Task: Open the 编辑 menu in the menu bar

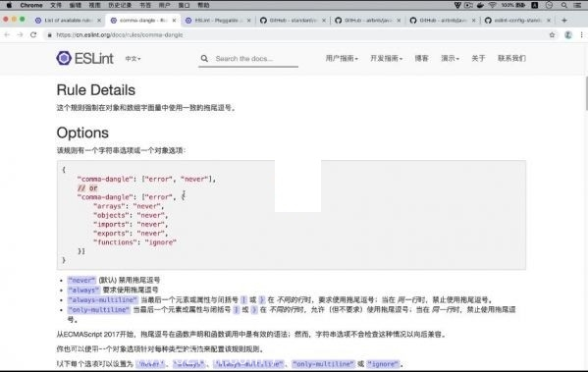Action: tap(75, 5)
